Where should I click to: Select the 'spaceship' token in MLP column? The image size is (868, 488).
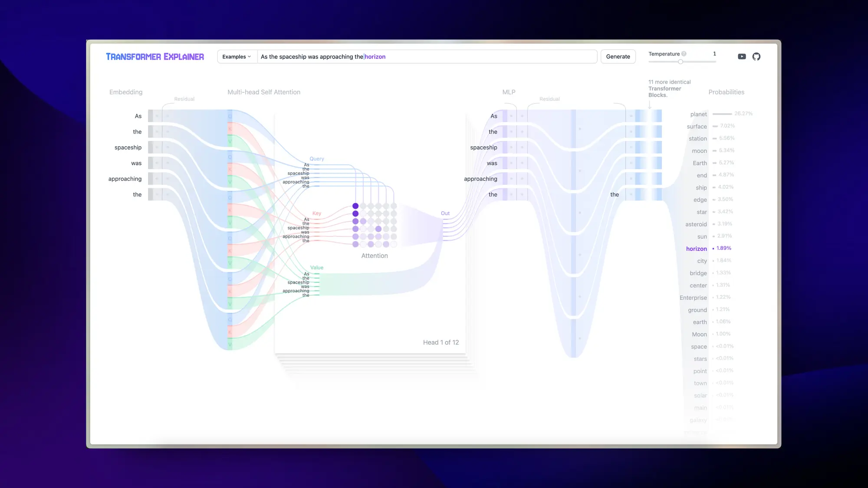(483, 147)
